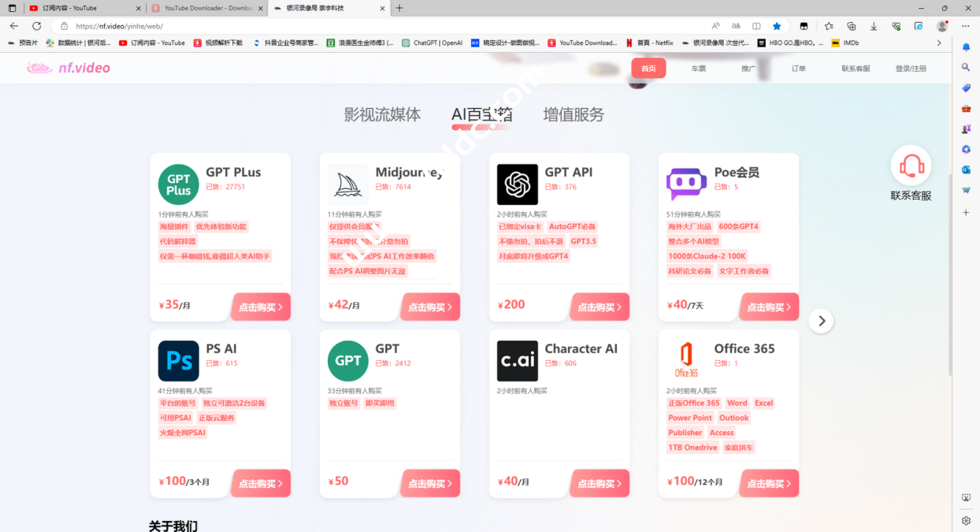This screenshot has height=532, width=980.
Task: Select 车票 in the navigation bar
Action: click(x=699, y=69)
